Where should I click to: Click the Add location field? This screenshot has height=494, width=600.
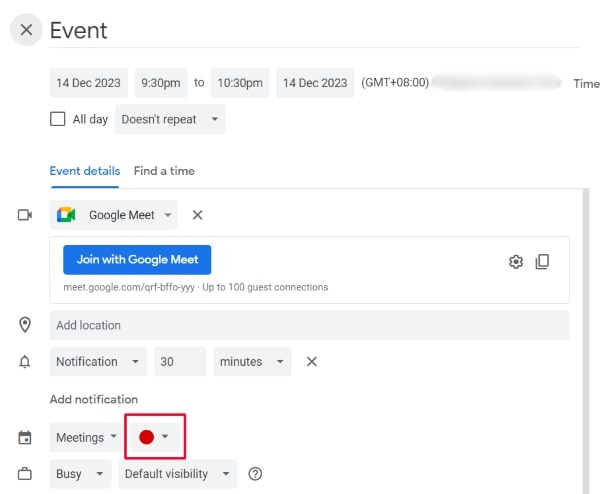[x=309, y=325]
